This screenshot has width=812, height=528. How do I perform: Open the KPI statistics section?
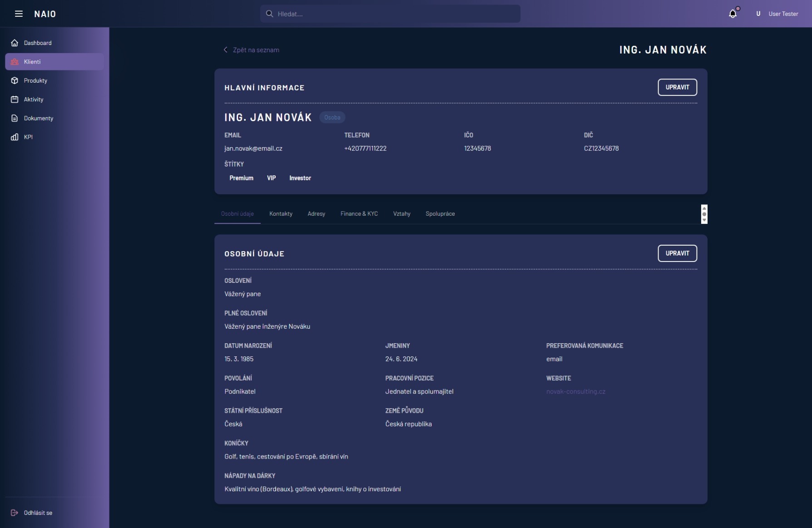coord(28,137)
